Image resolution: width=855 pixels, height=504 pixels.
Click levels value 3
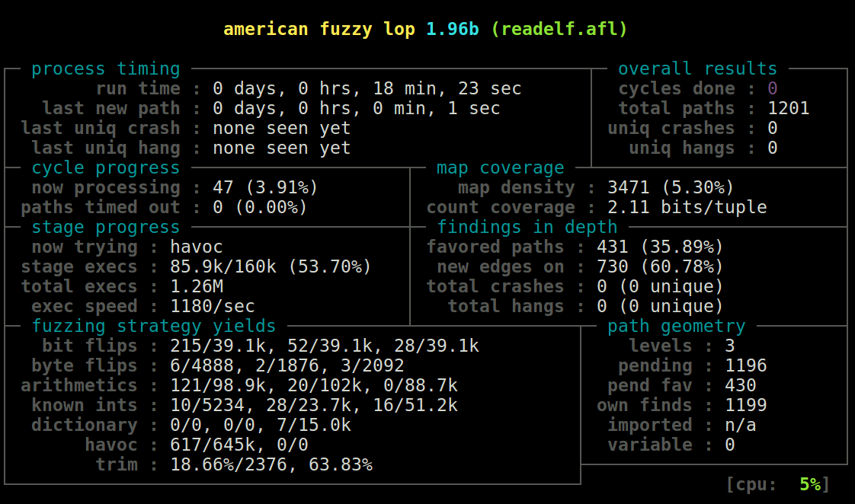pos(729,346)
